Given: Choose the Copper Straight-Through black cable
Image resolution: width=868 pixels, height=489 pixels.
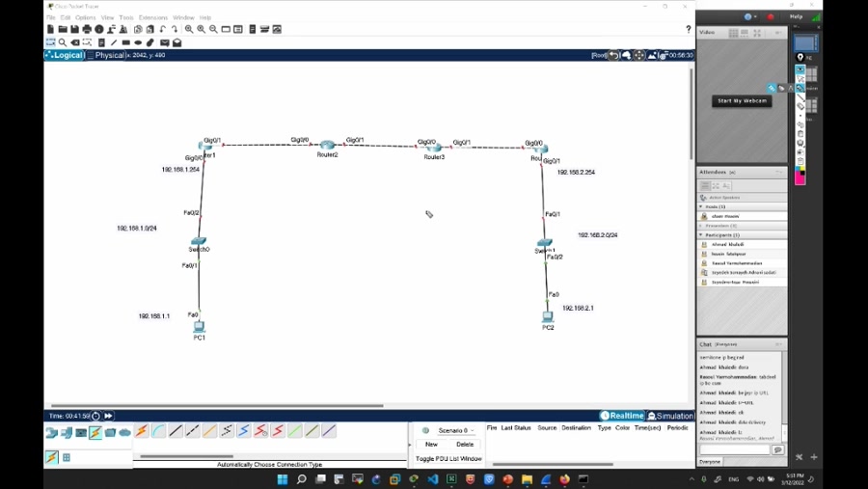Looking at the screenshot, I should pyautogui.click(x=176, y=431).
